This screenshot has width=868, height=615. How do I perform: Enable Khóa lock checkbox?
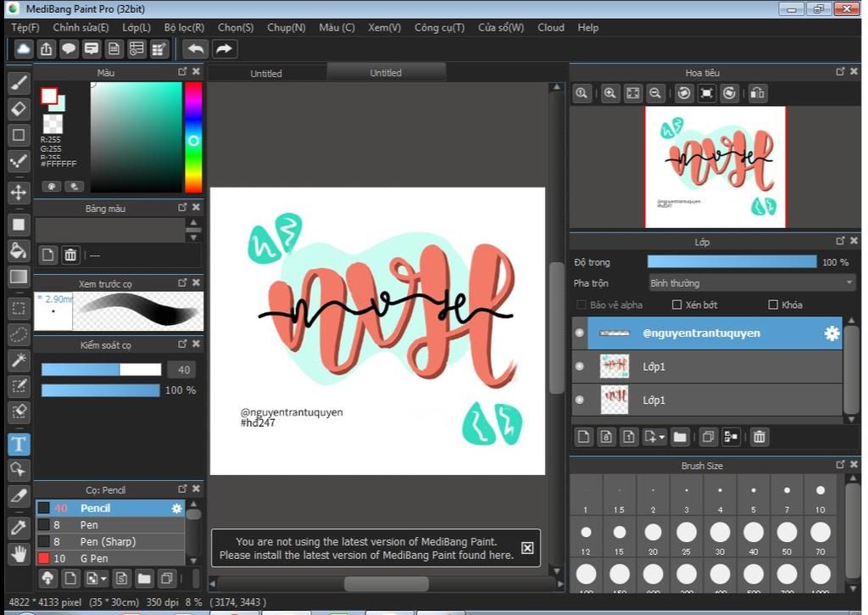(x=773, y=305)
